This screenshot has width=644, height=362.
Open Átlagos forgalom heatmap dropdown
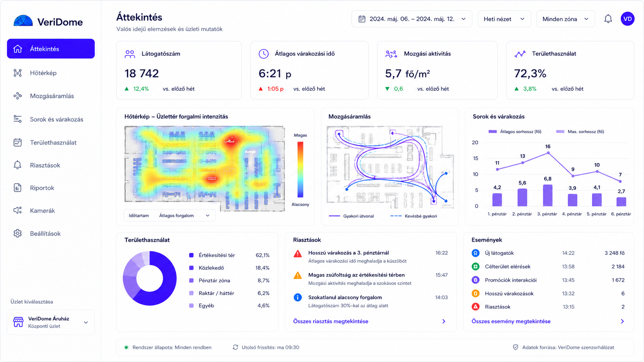184,215
